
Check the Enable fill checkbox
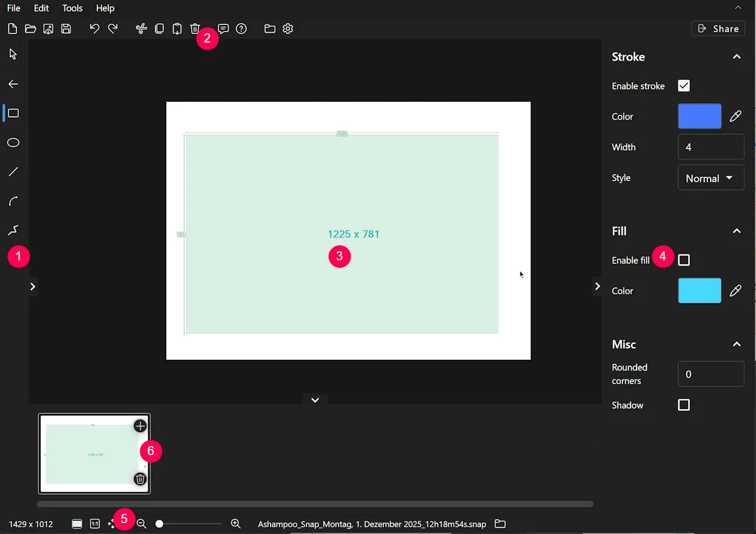click(x=684, y=260)
